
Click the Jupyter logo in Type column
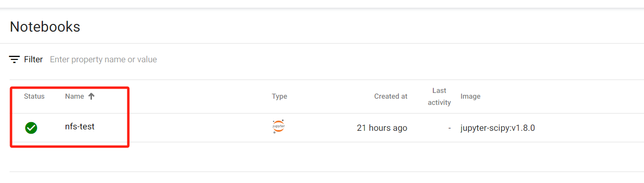pyautogui.click(x=279, y=126)
